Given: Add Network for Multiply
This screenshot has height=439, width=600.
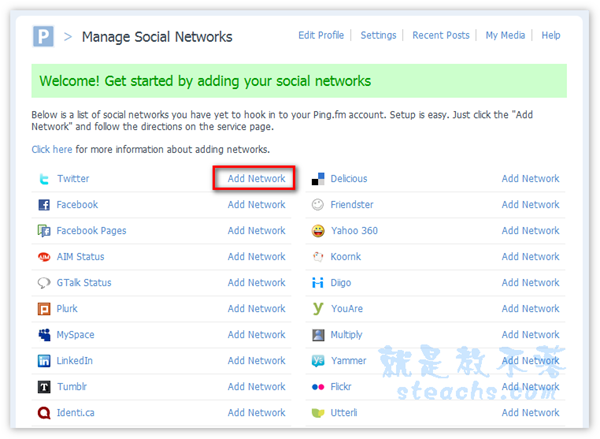Looking at the screenshot, I should pyautogui.click(x=530, y=335).
